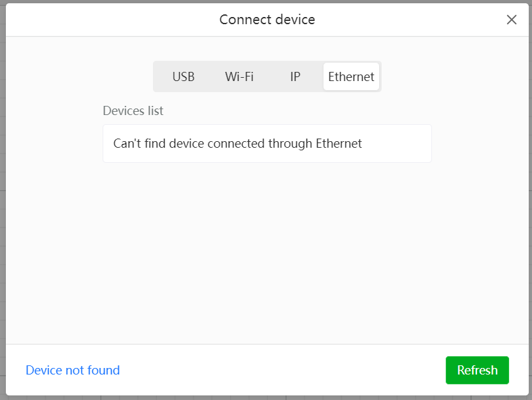Pick USB as the connection method
Image resolution: width=532 pixels, height=400 pixels.
[183, 76]
